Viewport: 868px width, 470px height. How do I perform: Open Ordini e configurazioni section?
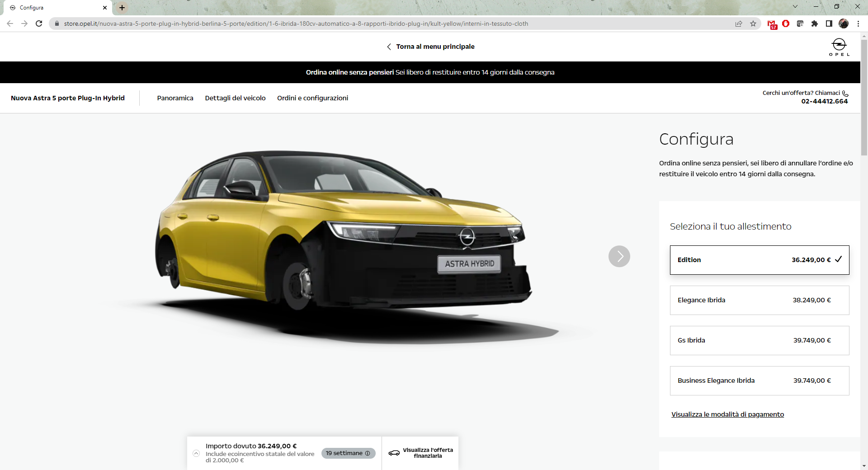pos(312,98)
